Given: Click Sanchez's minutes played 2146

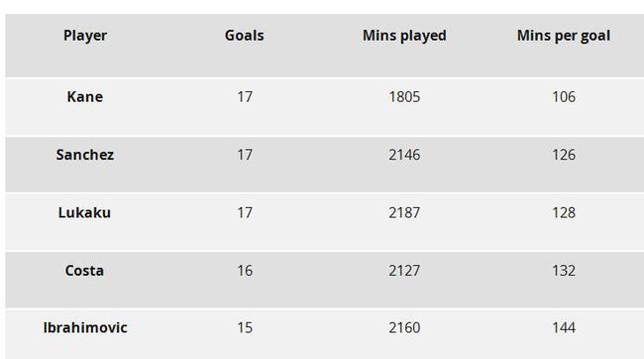Looking at the screenshot, I should [x=404, y=155].
